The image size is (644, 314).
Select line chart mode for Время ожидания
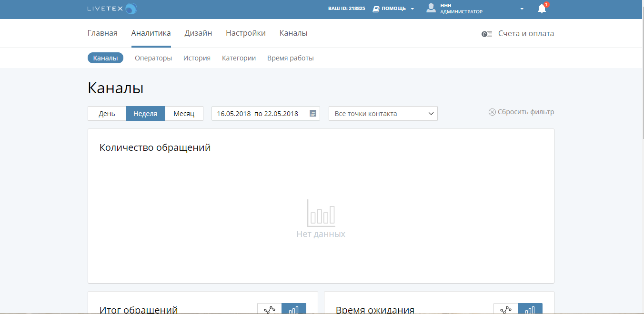point(505,309)
